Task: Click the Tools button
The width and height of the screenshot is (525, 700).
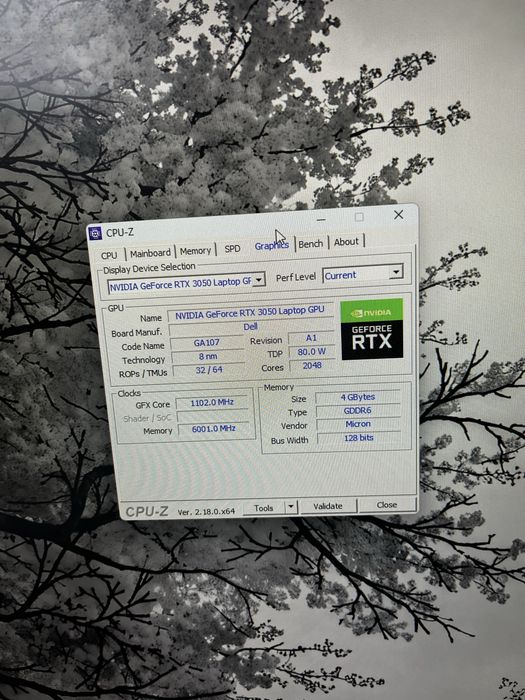Action: tap(263, 508)
